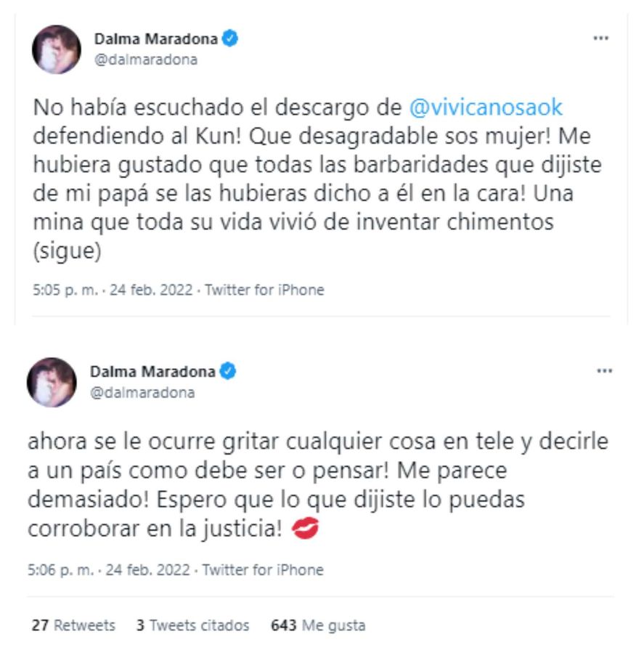Screen dimensions: 644x663
Task: Click the verified badge in the second tweet
Action: pos(228,371)
